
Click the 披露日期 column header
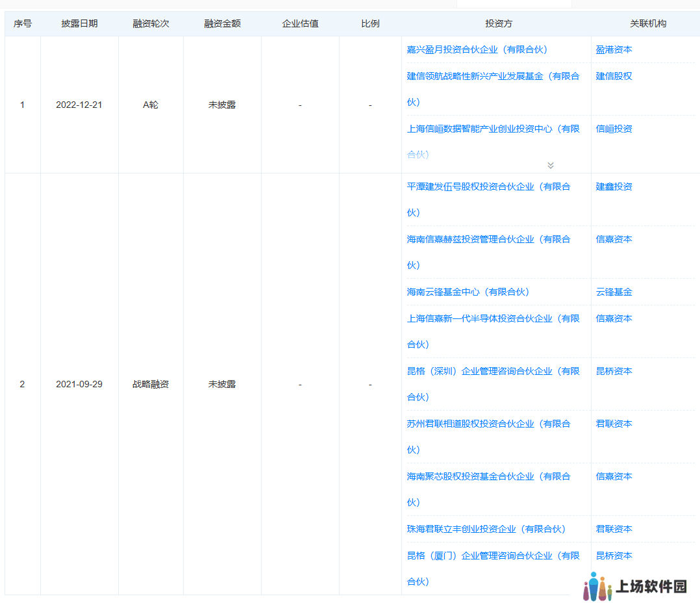coord(79,23)
